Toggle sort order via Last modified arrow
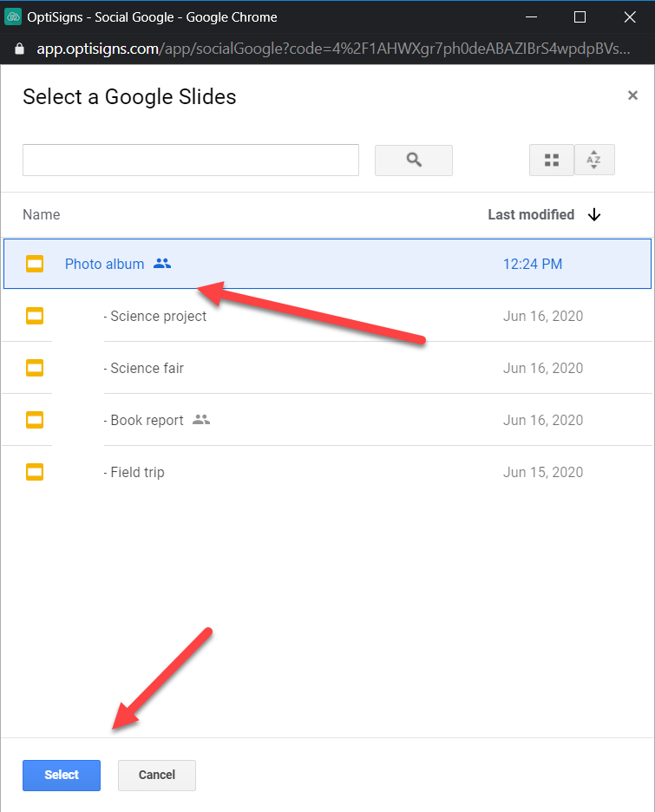The height and width of the screenshot is (812, 655). tap(594, 214)
